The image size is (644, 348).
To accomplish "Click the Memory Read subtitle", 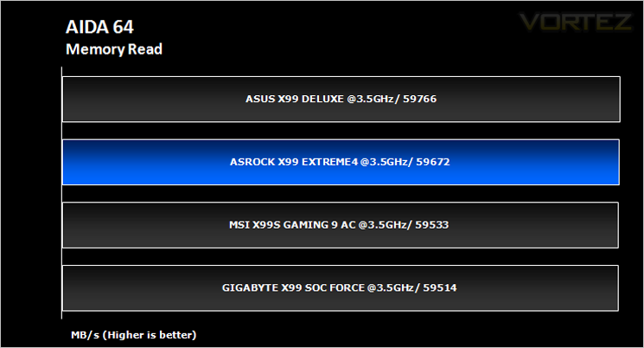I will [114, 49].
